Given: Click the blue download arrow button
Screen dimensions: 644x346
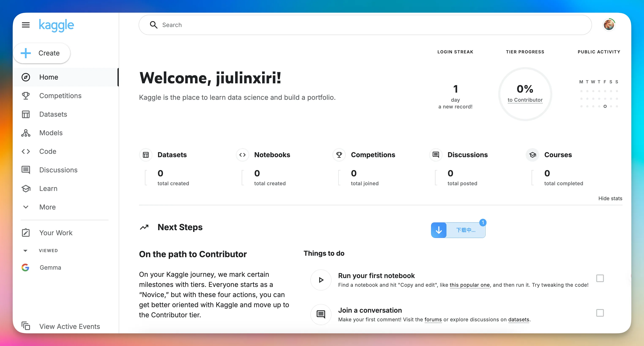Looking at the screenshot, I should point(439,230).
